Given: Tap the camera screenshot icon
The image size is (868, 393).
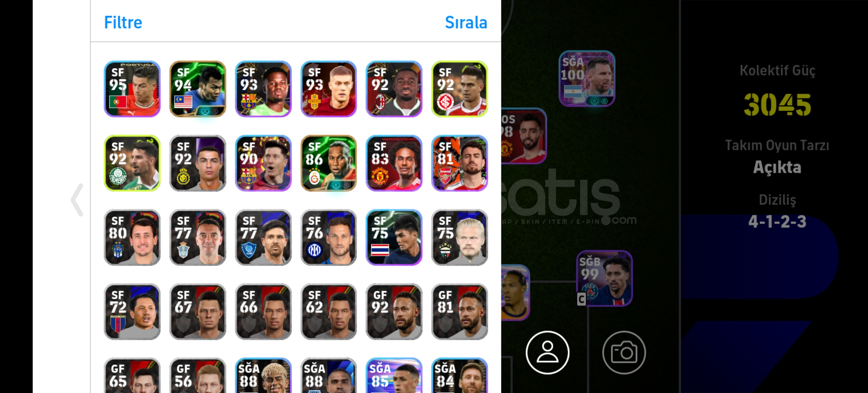Looking at the screenshot, I should 624,352.
